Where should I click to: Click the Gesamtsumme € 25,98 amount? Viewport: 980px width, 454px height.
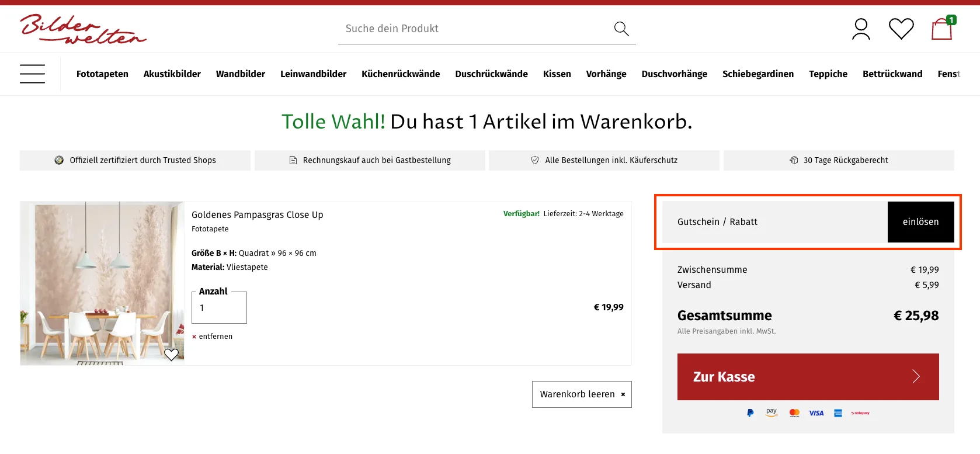click(x=916, y=316)
